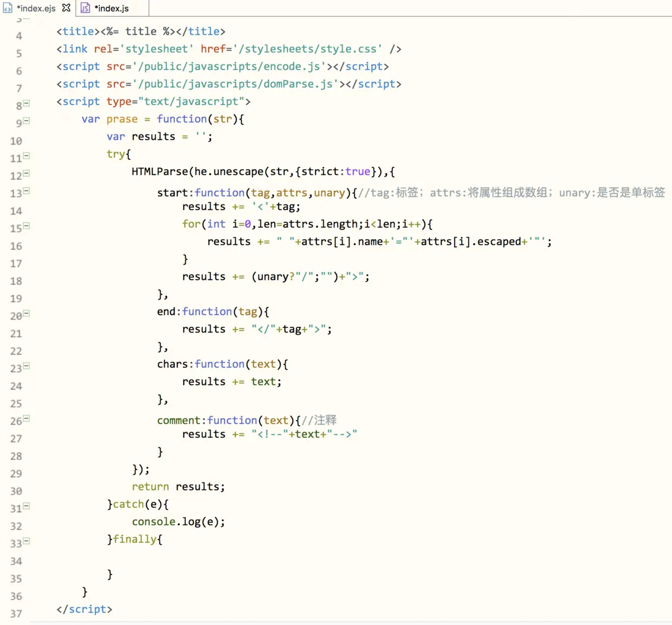
Task: Collapse the prase function at line 9
Action: pyautogui.click(x=27, y=121)
